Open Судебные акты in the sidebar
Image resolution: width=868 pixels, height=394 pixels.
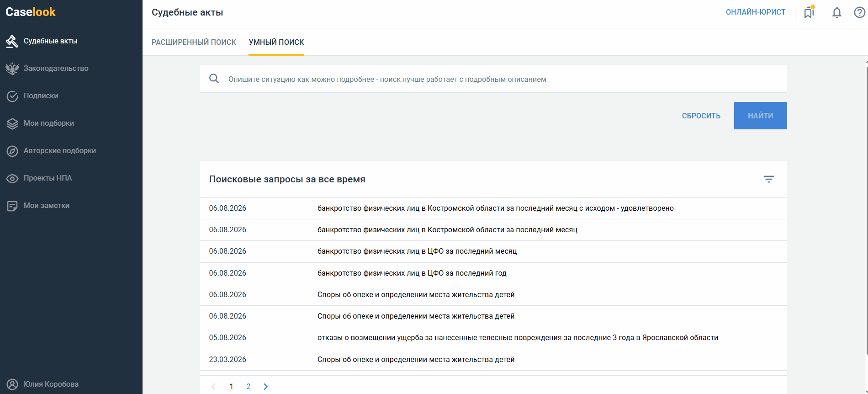coord(71,41)
